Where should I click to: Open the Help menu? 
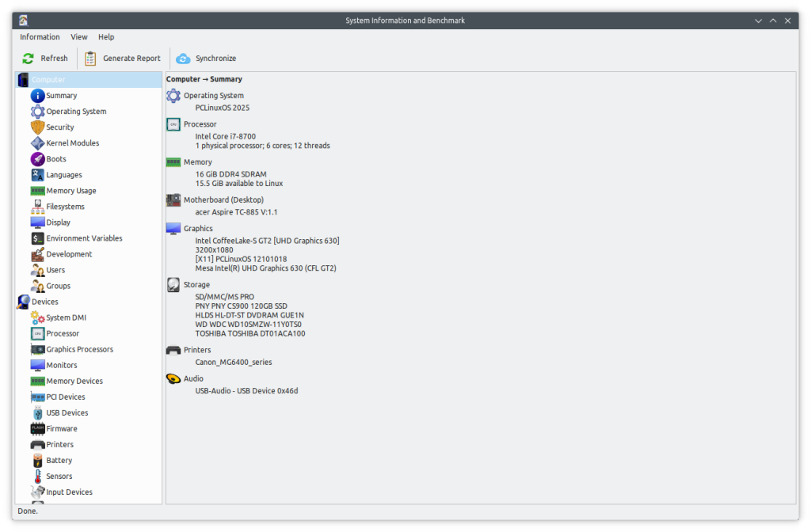[106, 37]
